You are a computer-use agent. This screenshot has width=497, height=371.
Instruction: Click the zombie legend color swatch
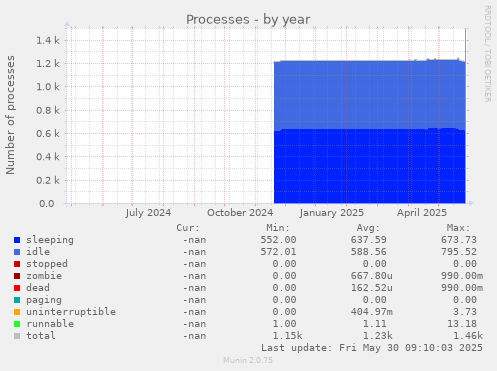17,276
